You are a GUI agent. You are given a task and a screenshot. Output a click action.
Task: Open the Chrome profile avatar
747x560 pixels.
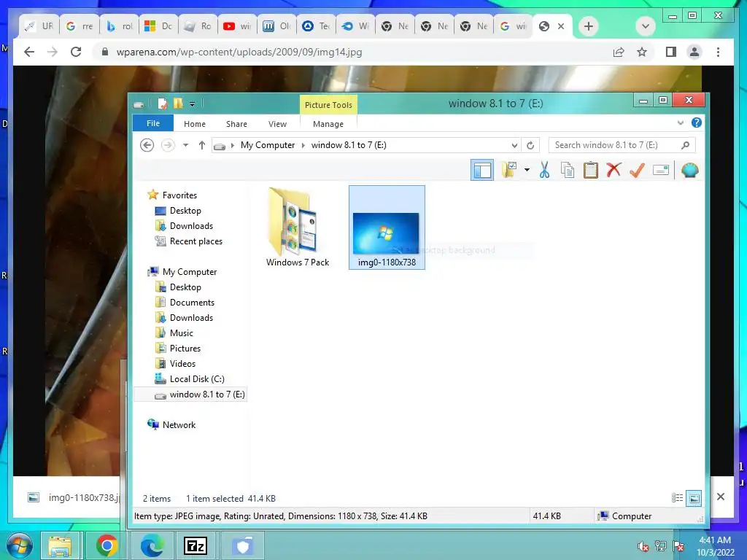point(694,52)
